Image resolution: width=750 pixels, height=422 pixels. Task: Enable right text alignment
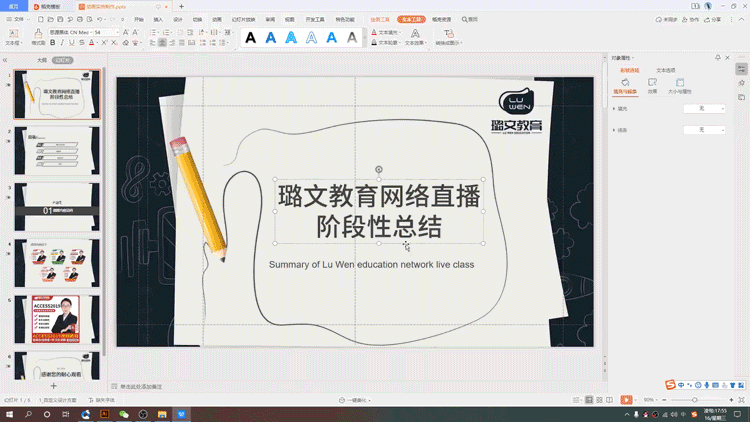point(172,43)
